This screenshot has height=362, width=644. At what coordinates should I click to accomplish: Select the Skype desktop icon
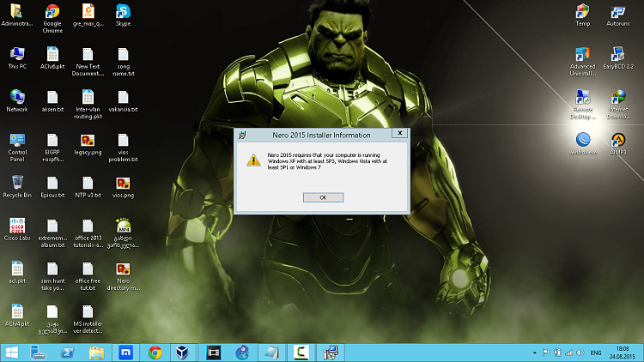[123, 15]
